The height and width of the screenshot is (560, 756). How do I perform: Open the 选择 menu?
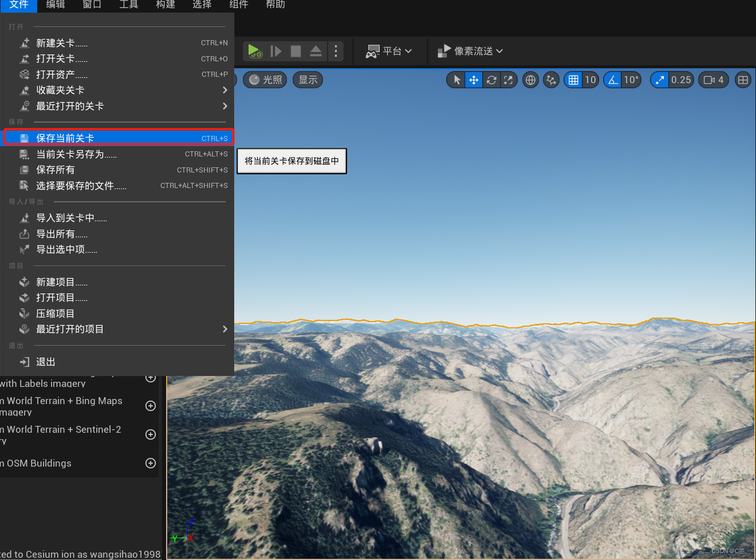202,5
